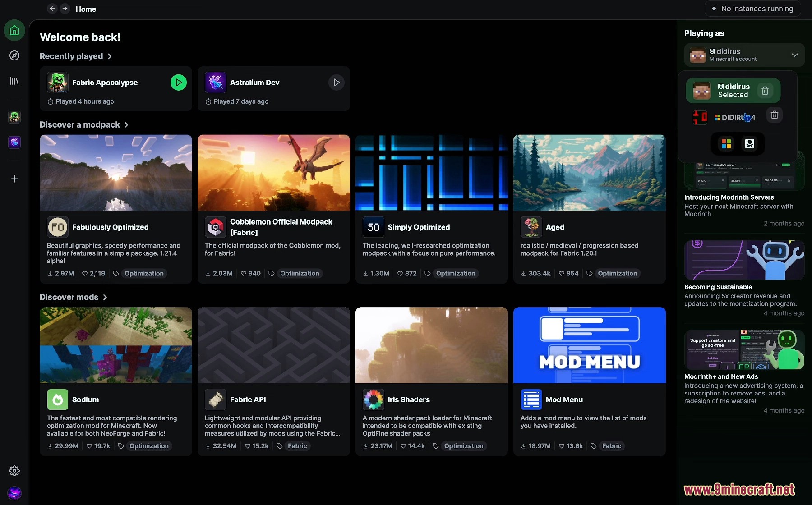Click the Fabulously Optimized FO logo

[x=58, y=227]
